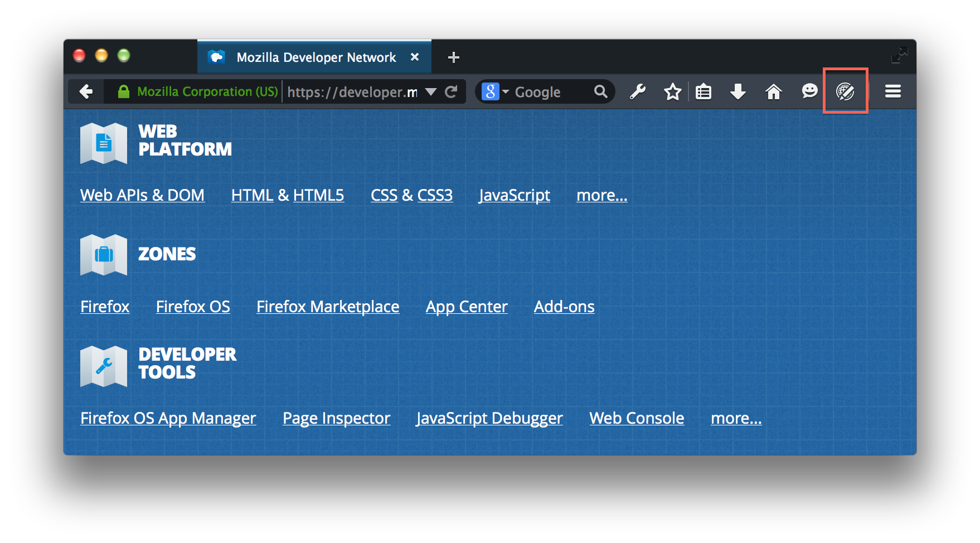Click the ZONES heading
This screenshot has height=543, width=980.
[x=167, y=254]
